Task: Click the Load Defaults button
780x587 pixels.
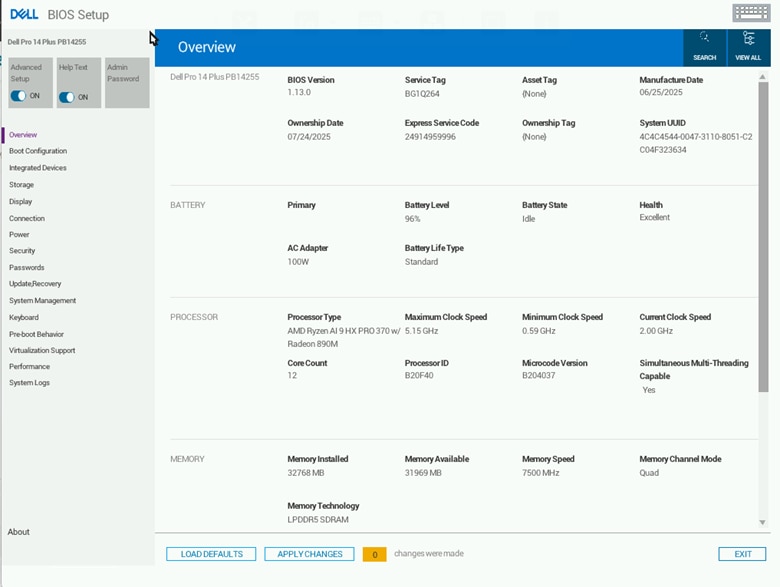Action: [x=211, y=554]
